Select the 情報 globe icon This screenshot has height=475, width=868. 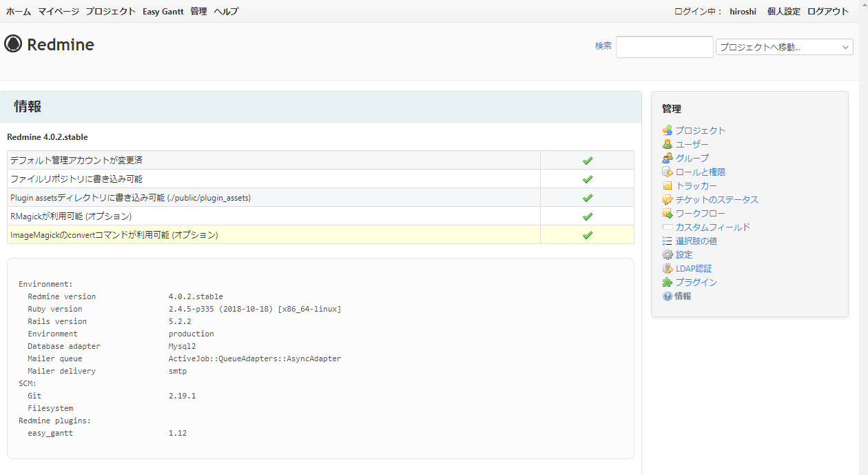667,296
